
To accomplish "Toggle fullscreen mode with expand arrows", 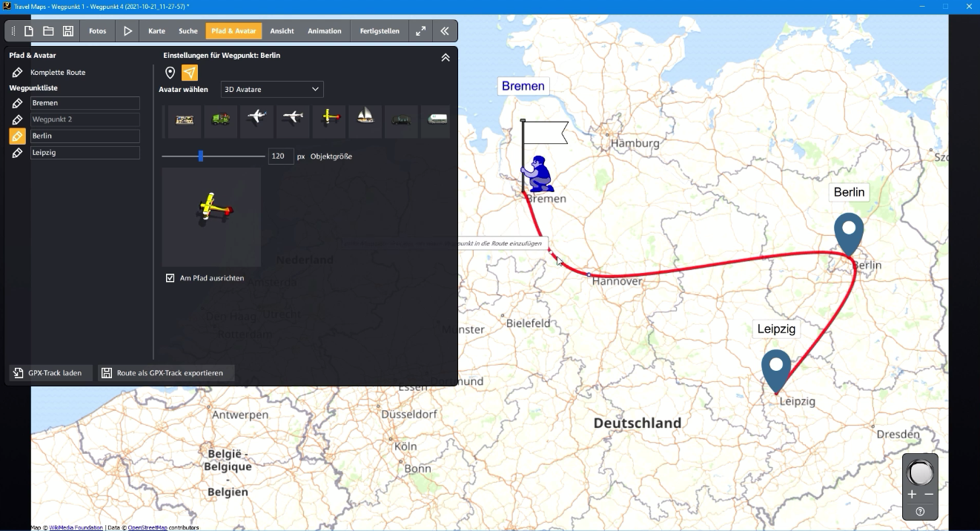I will coord(420,30).
